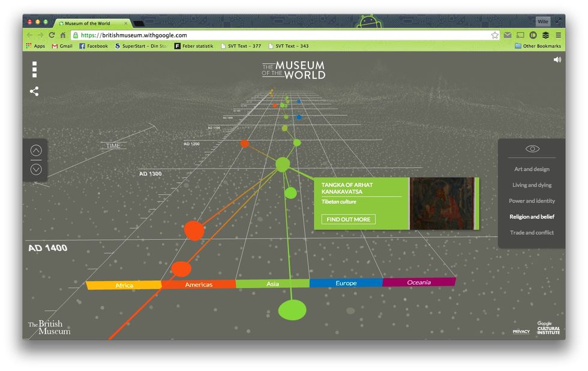Click the down arrow timeline navigation button

[x=36, y=169]
